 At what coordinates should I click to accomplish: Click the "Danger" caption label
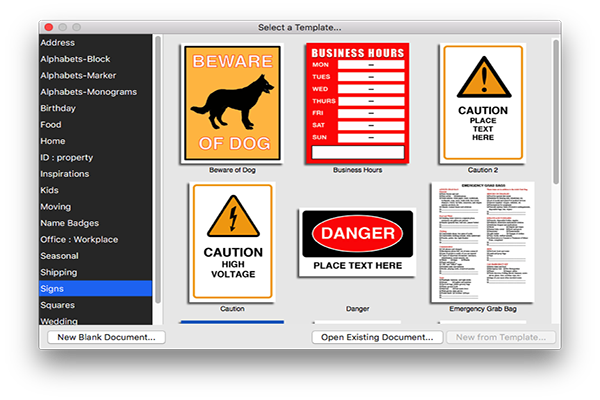[358, 309]
